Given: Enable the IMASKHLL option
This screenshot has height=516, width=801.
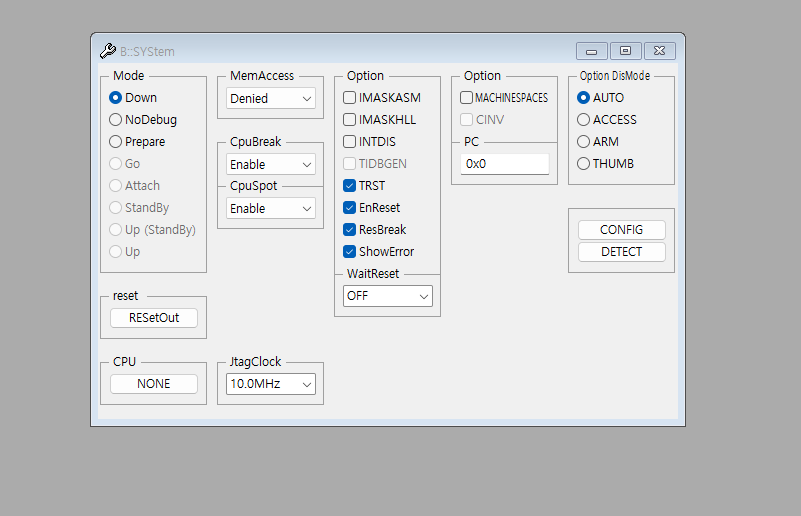Looking at the screenshot, I should pos(350,120).
